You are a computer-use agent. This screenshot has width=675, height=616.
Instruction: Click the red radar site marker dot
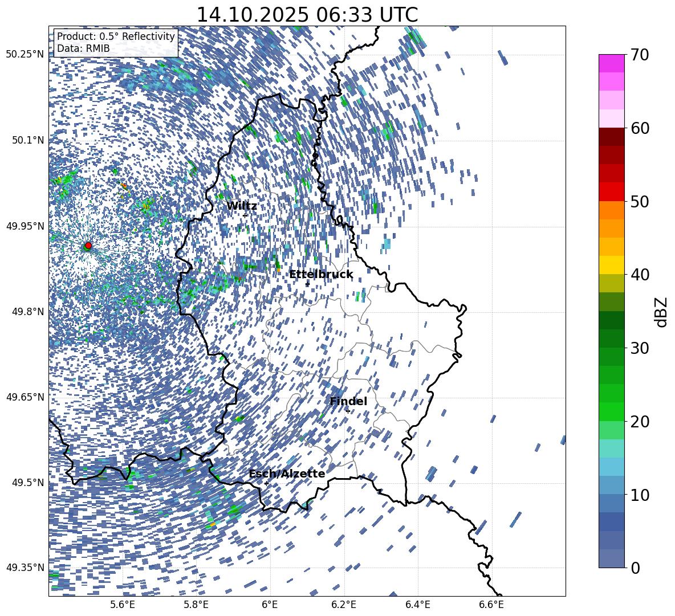click(x=88, y=246)
